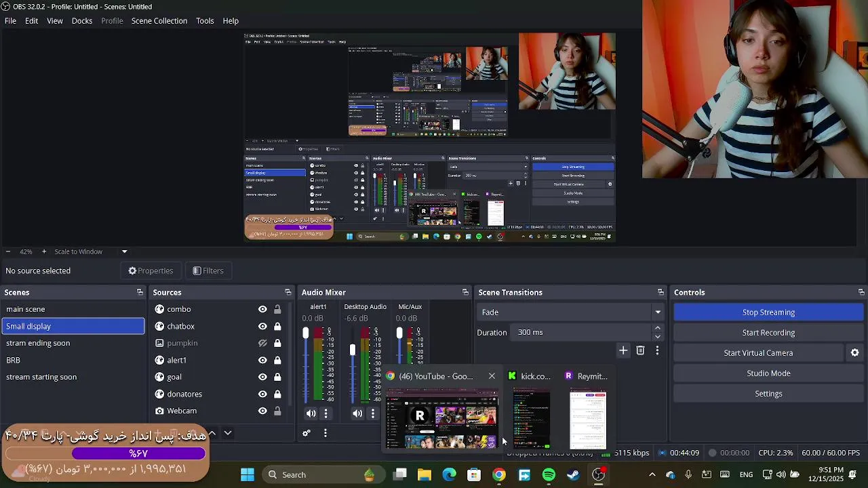
Task: Unlock the goal source
Action: [x=277, y=377]
